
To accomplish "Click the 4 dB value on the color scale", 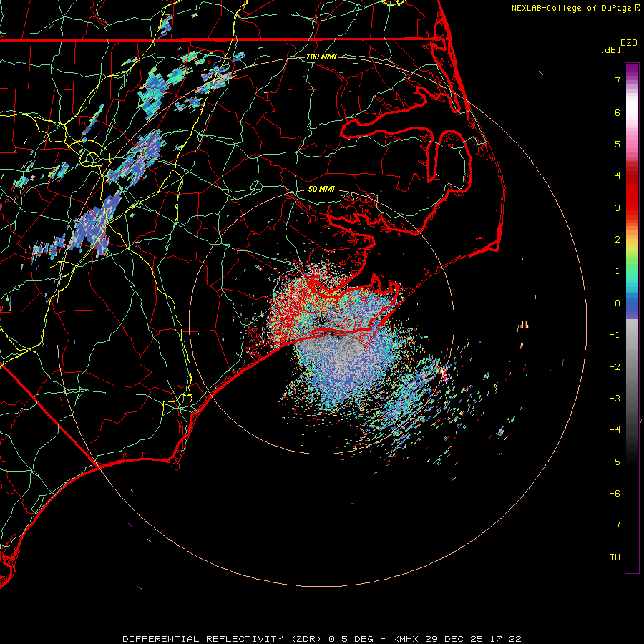I will [618, 176].
